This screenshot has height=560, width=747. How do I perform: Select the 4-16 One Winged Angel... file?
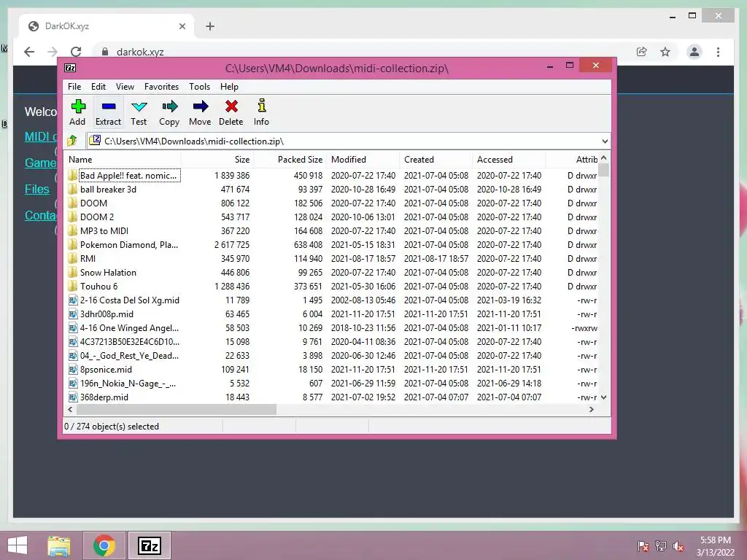(332, 327)
